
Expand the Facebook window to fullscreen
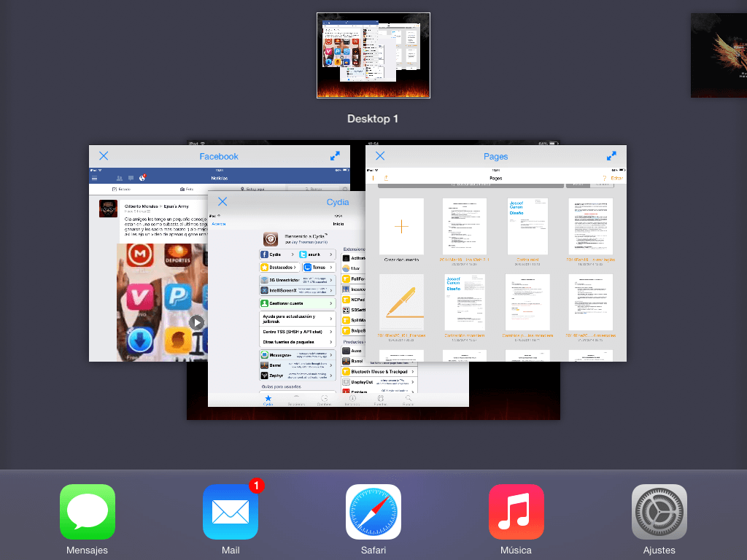click(x=335, y=156)
